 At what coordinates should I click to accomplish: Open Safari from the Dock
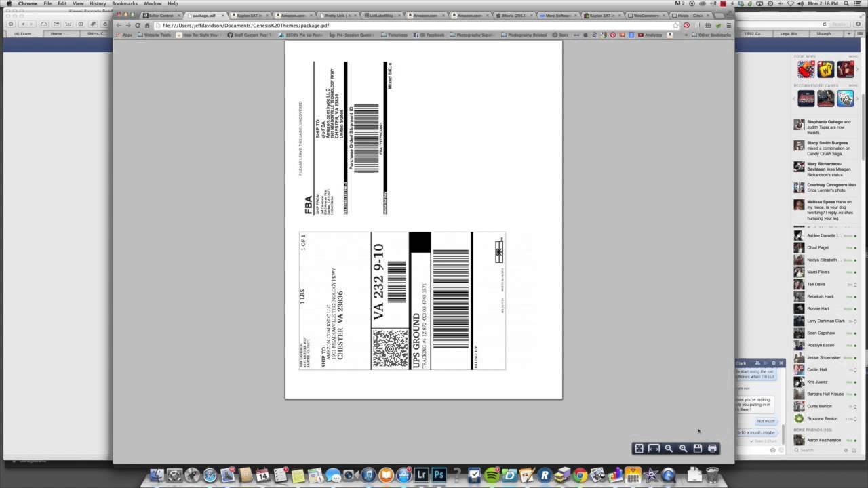pos(210,476)
